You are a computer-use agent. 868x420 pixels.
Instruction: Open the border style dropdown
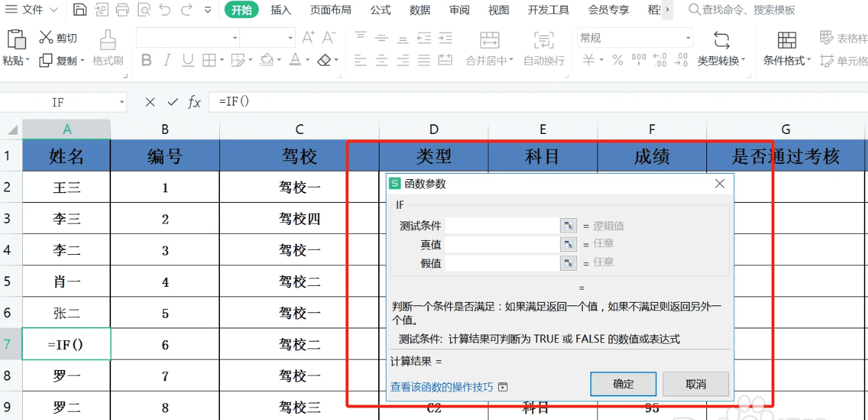coord(222,61)
